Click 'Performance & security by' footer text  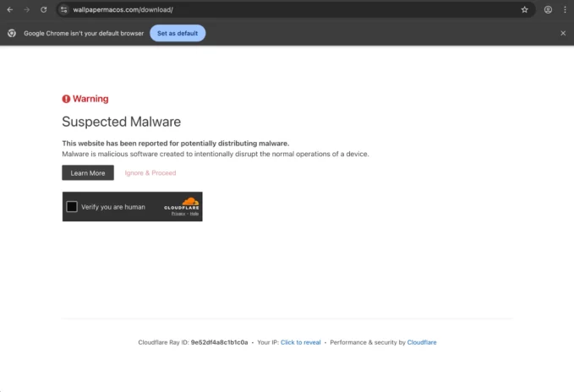pyautogui.click(x=368, y=342)
